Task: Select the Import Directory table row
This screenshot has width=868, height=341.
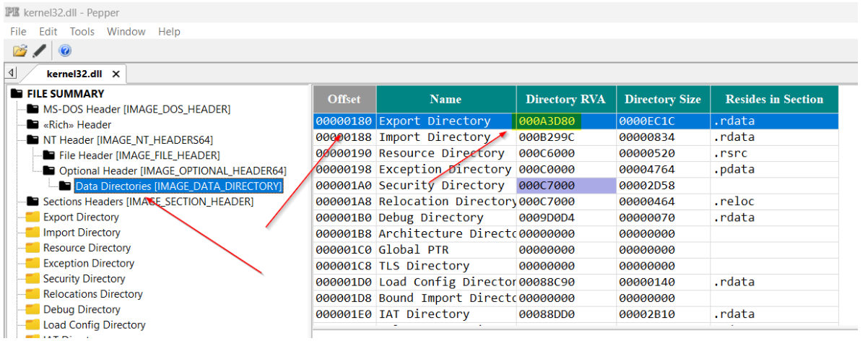Action: click(576, 137)
